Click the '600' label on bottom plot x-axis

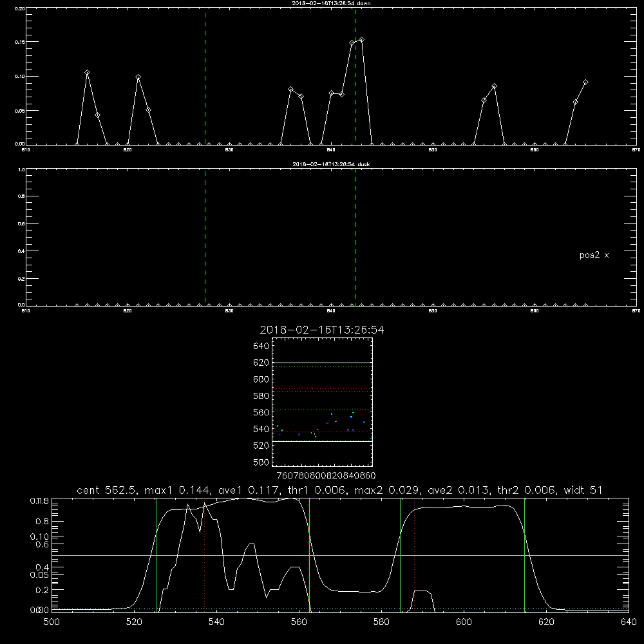(464, 622)
